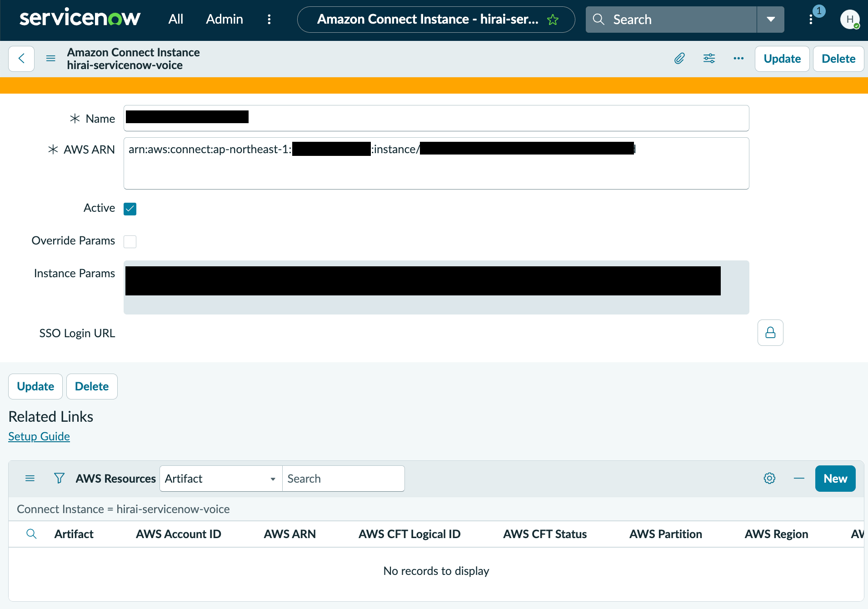868x609 pixels.
Task: Click the column search magnifier in table header
Action: coord(31,534)
